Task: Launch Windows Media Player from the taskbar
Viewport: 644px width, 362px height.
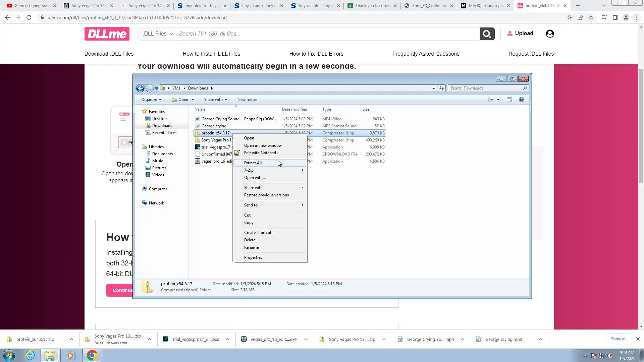Action: pos(70,355)
